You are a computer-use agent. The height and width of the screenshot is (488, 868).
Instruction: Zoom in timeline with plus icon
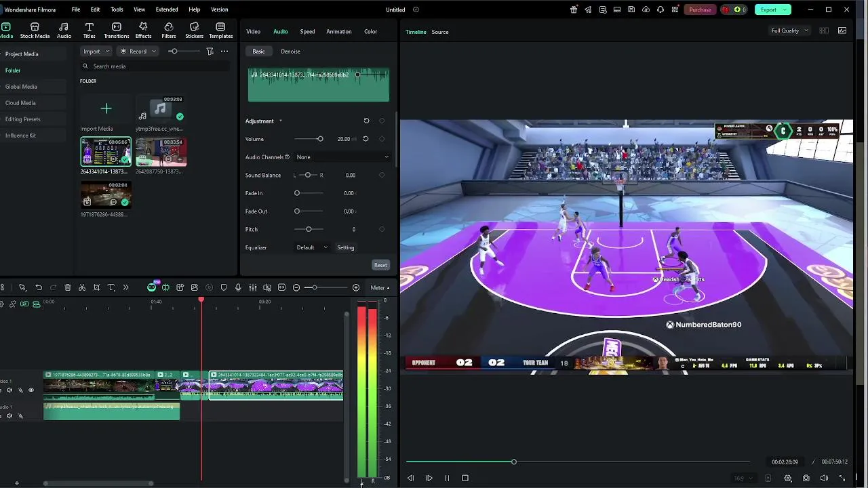pos(356,287)
